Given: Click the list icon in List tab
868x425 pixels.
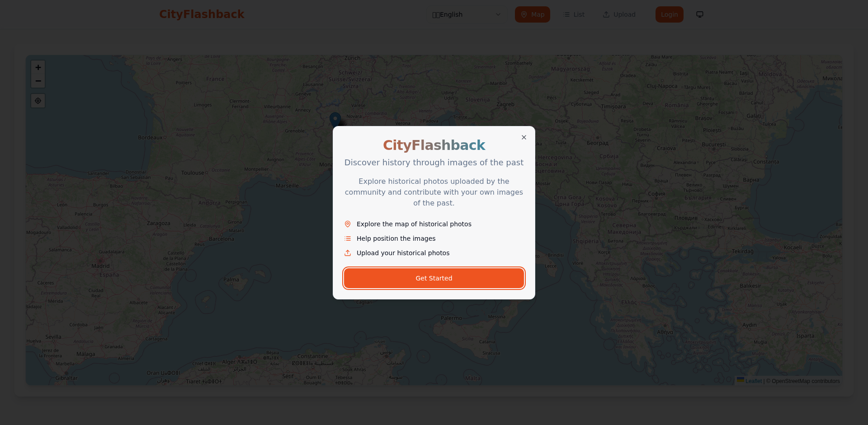Looking at the screenshot, I should [x=566, y=14].
